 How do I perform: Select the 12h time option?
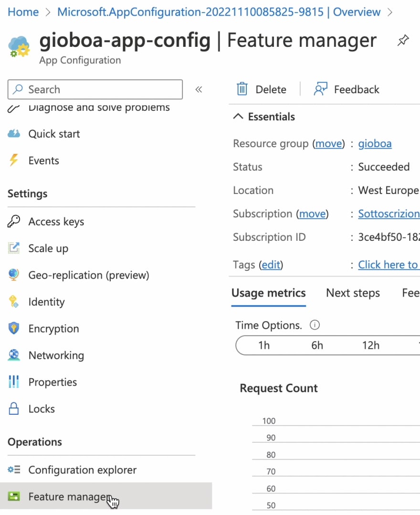coord(371,345)
